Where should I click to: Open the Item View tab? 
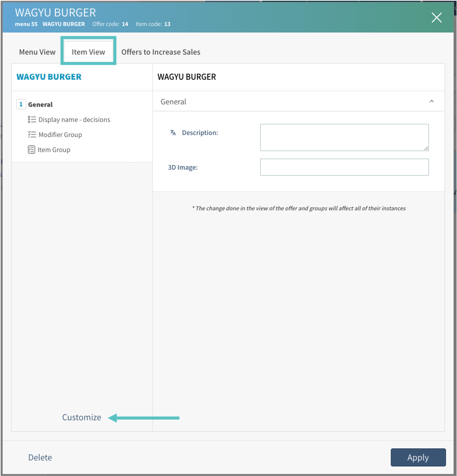pos(88,52)
